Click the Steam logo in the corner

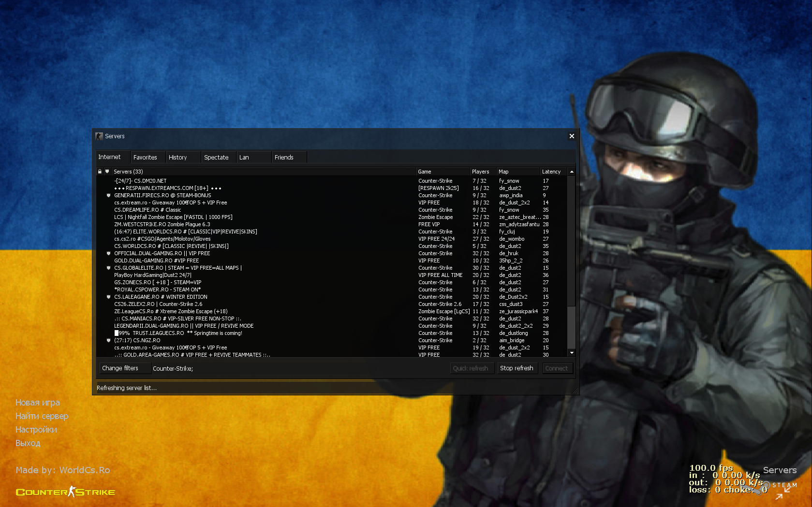[767, 485]
